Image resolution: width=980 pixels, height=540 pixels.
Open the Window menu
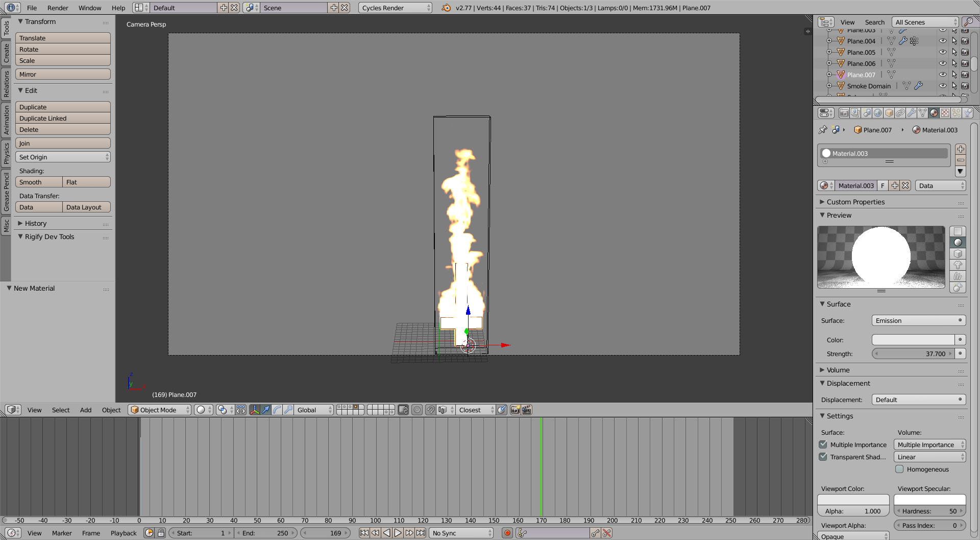point(90,8)
